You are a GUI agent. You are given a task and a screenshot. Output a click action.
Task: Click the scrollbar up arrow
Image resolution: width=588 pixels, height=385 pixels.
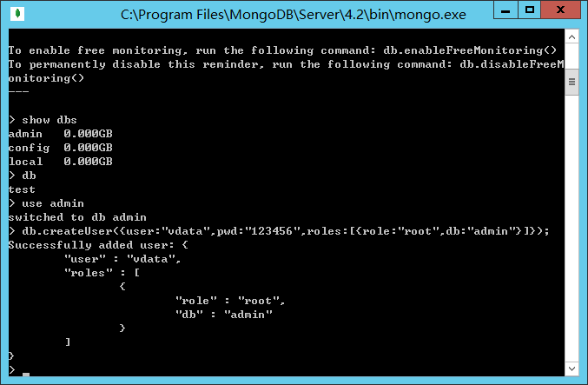pyautogui.click(x=571, y=37)
